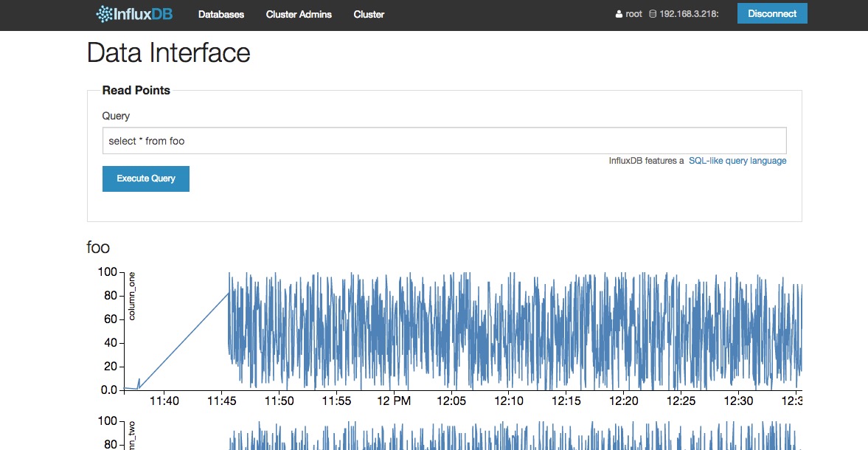Click the root username text
This screenshot has height=450, width=868.
pyautogui.click(x=634, y=14)
